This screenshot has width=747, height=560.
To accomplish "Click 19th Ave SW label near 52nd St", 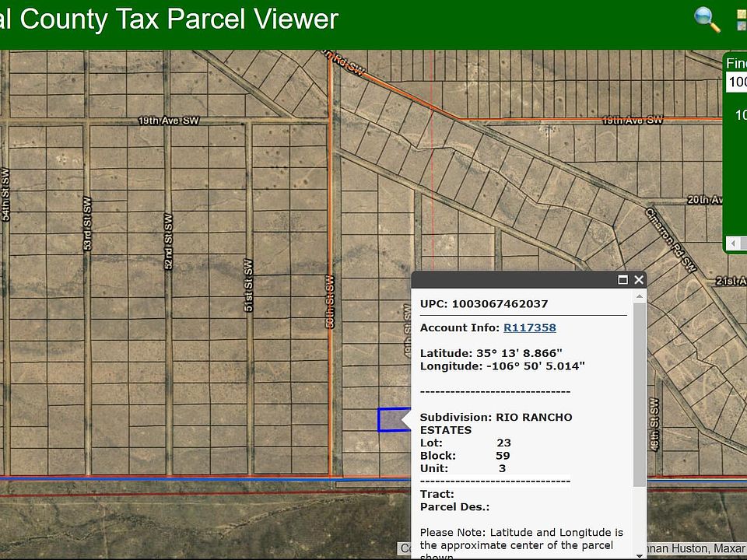I will coord(169,121).
